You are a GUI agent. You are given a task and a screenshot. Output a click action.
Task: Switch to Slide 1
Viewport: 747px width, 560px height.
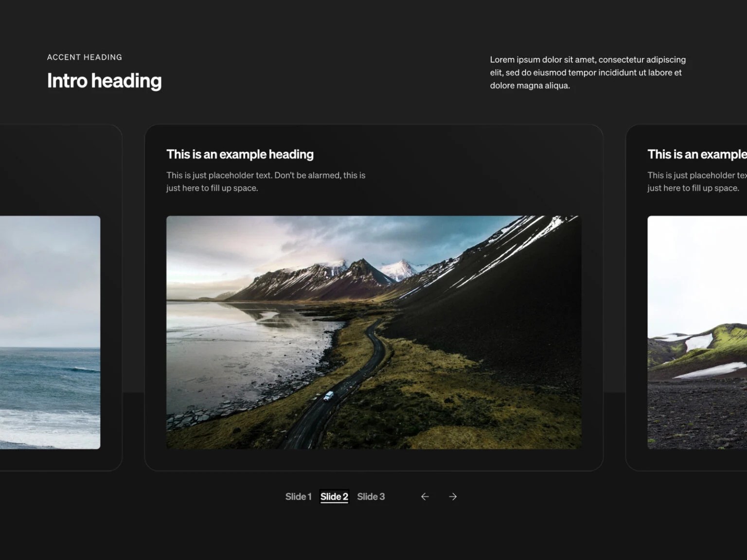pyautogui.click(x=298, y=496)
